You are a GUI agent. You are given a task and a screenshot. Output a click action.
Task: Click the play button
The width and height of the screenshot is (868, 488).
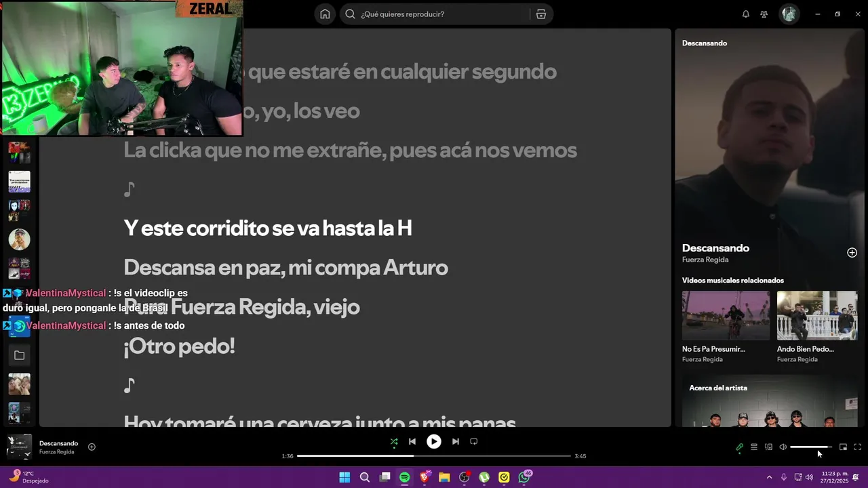(434, 442)
